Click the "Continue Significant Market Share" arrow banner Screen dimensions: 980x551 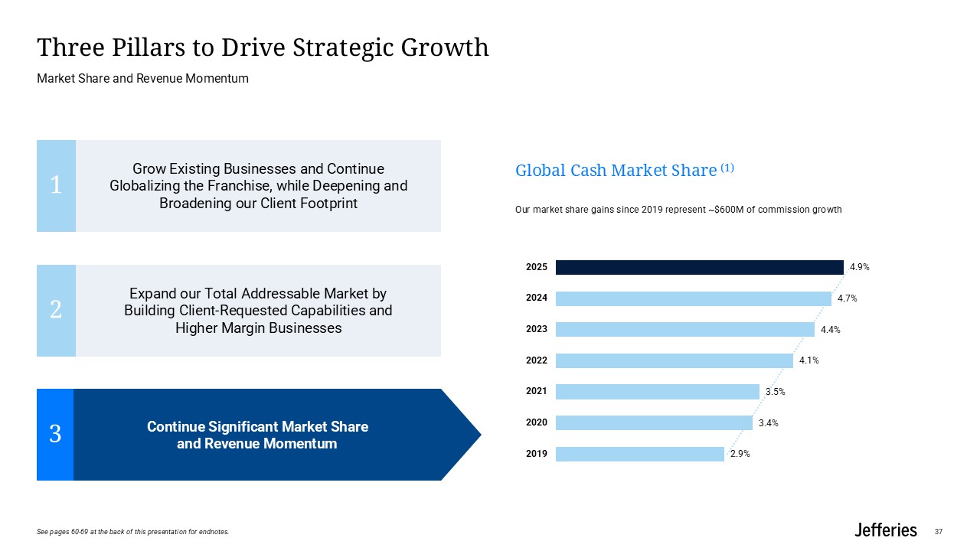coord(258,435)
